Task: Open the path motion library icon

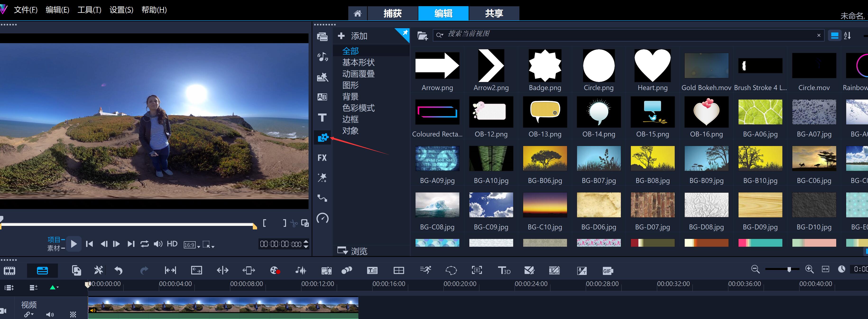Action: 322,198
